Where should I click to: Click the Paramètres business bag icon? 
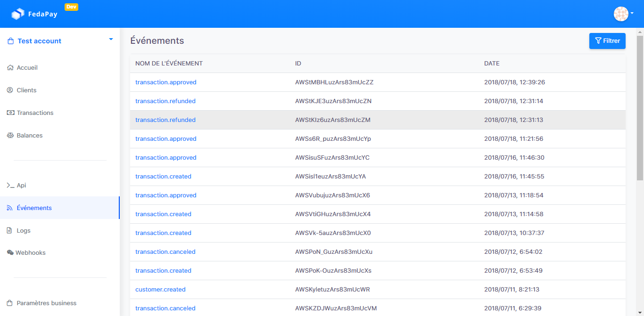point(10,303)
